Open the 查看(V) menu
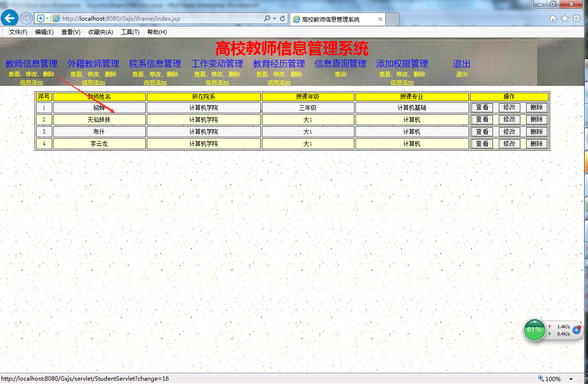Viewport: 588px width, 384px height. 71,32
